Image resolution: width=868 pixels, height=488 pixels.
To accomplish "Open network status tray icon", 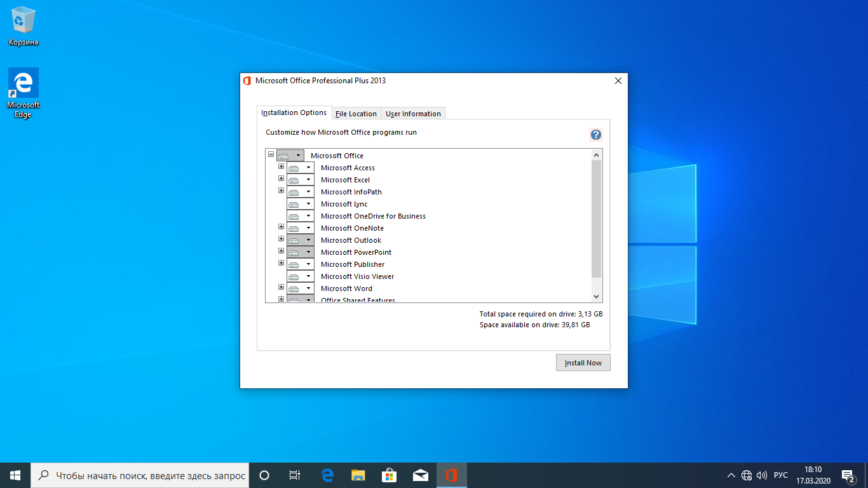I will (747, 475).
